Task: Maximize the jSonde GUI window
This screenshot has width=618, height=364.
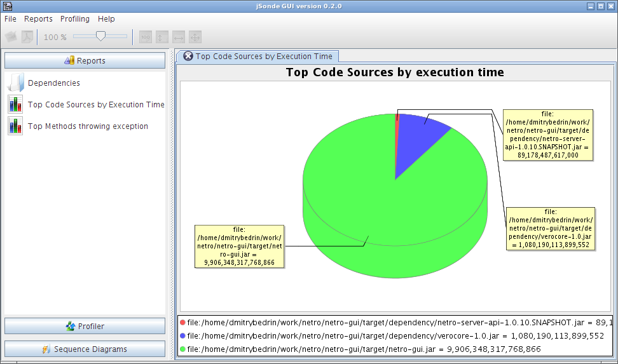Action: click(601, 6)
